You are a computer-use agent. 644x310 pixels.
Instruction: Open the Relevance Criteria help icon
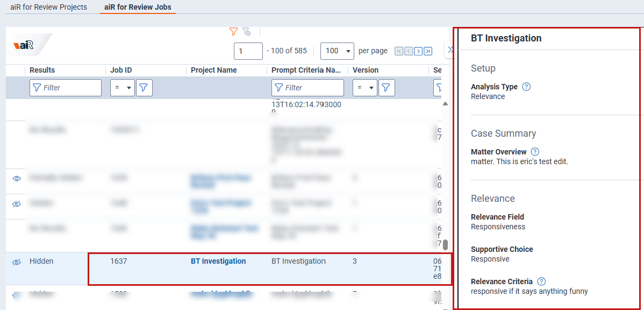[541, 281]
